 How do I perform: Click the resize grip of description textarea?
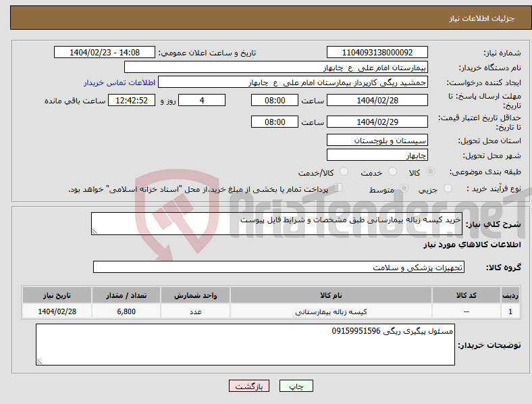95,232
